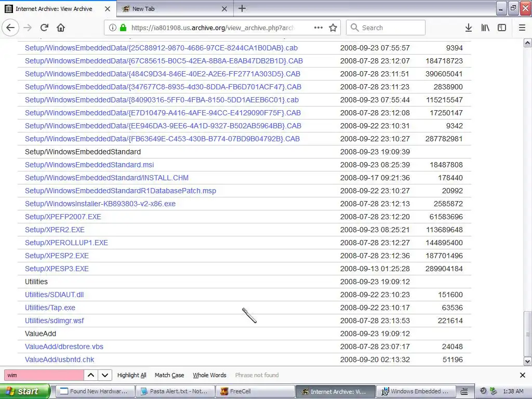Open the Library menu
Viewport: 532px width, 399px height.
click(485, 28)
